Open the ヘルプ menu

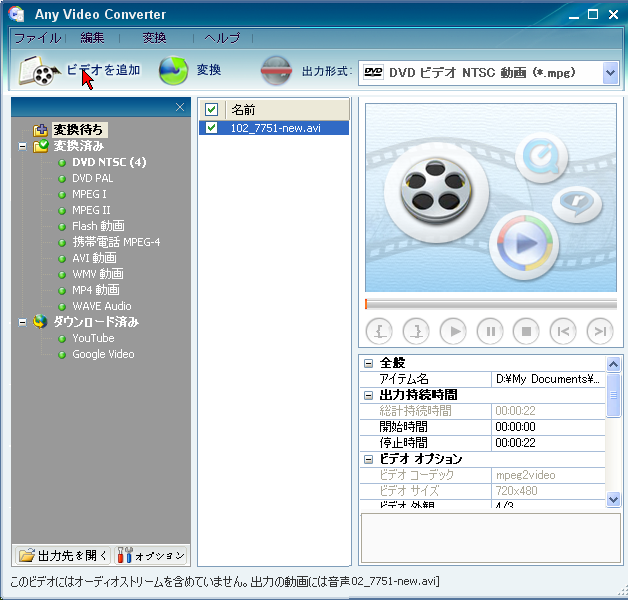point(222,38)
